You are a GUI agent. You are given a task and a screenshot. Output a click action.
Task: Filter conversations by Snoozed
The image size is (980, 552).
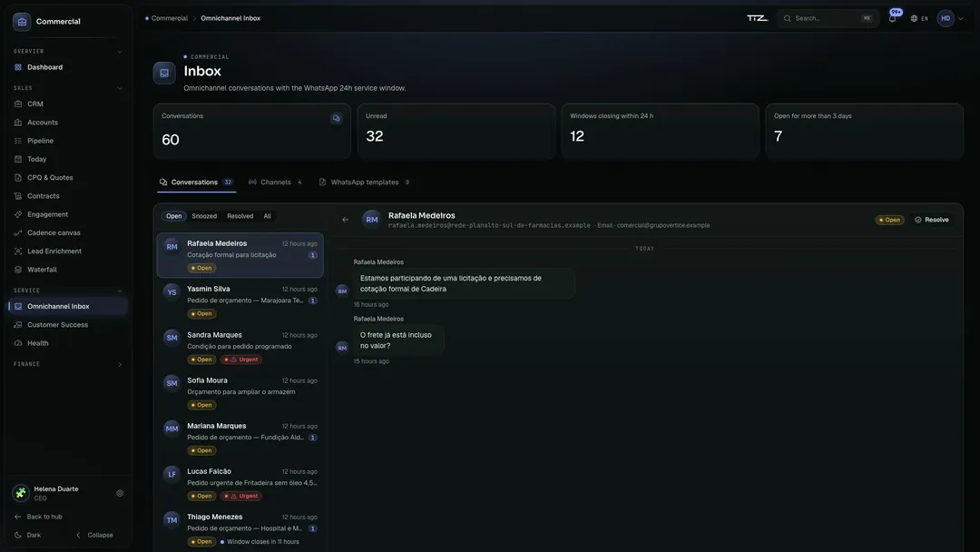(x=204, y=216)
